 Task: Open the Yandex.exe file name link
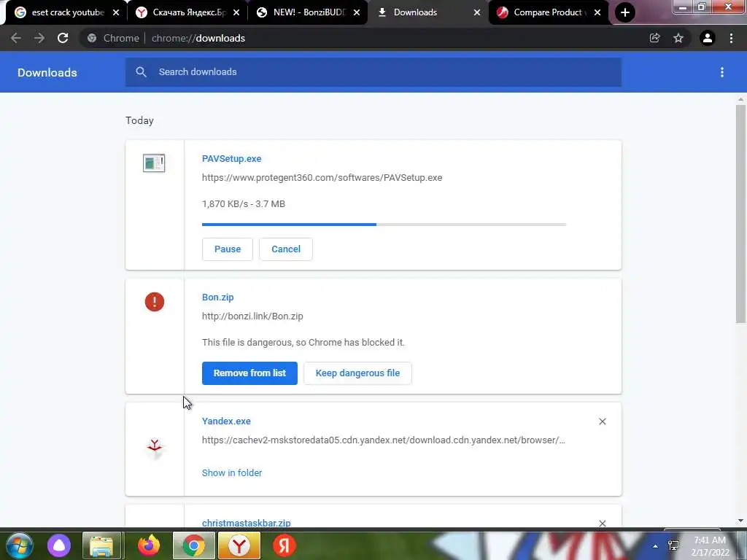pos(226,421)
